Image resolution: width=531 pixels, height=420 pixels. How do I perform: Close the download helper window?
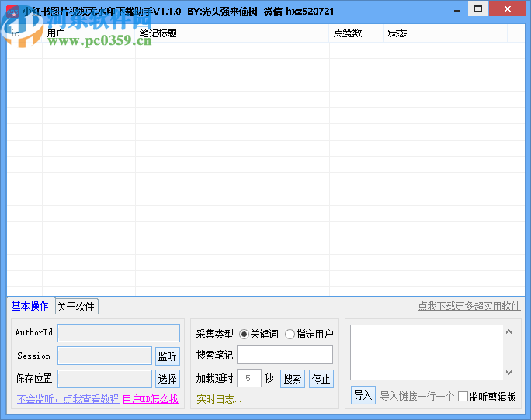[508, 9]
